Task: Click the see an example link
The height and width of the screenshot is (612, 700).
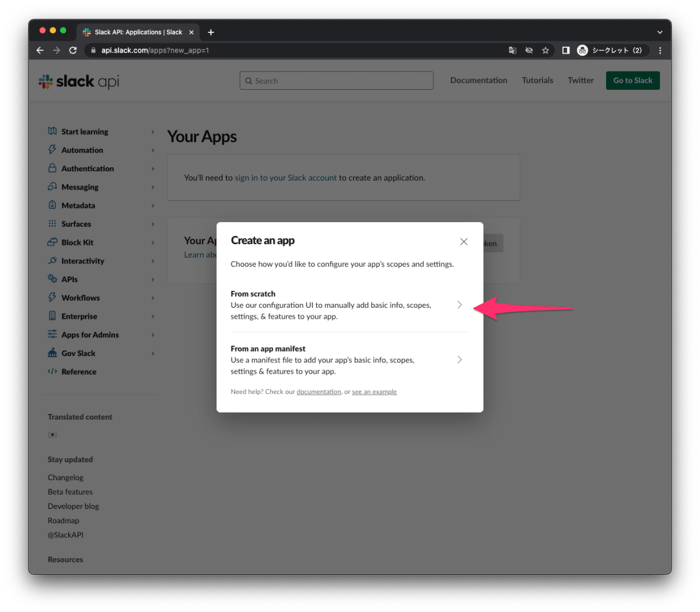Action: point(374,392)
